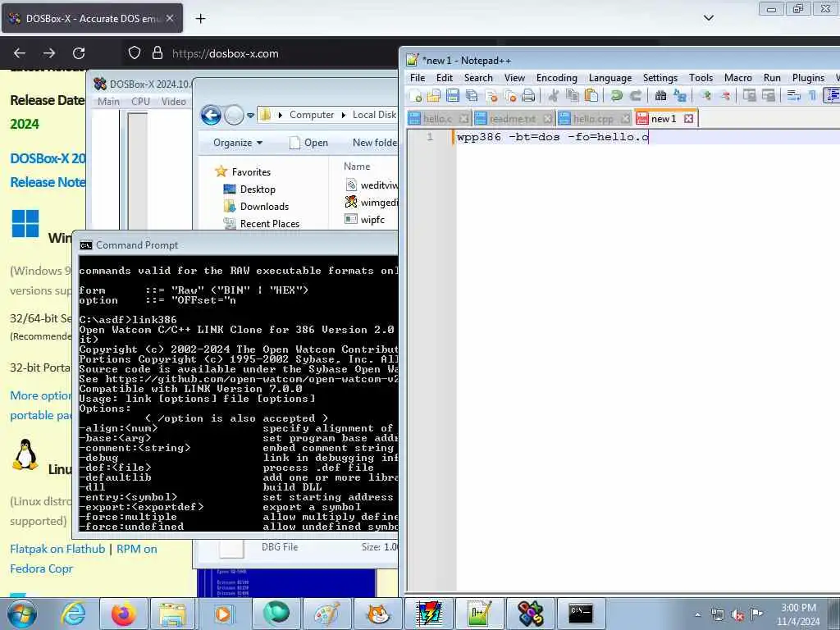Click the Synchronize Horizontal Scrolling icon

(768, 96)
